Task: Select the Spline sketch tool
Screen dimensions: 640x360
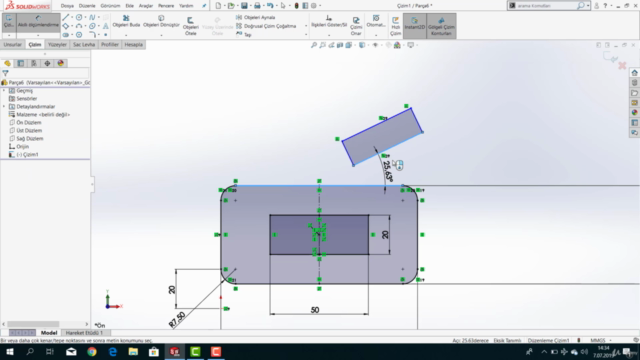Action: [92, 17]
